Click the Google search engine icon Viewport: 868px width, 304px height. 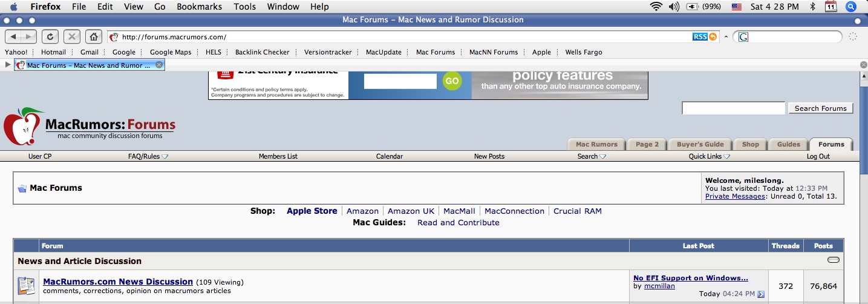(x=743, y=37)
